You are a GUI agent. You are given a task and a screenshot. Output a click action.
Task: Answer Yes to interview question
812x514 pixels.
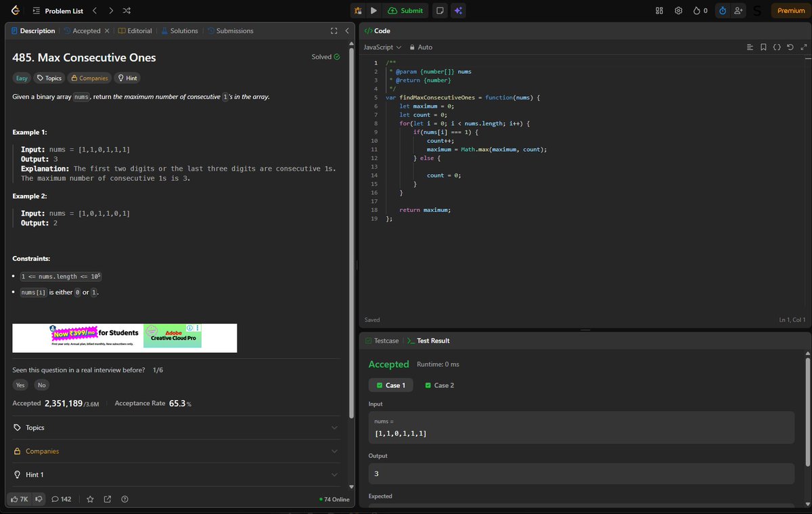20,385
